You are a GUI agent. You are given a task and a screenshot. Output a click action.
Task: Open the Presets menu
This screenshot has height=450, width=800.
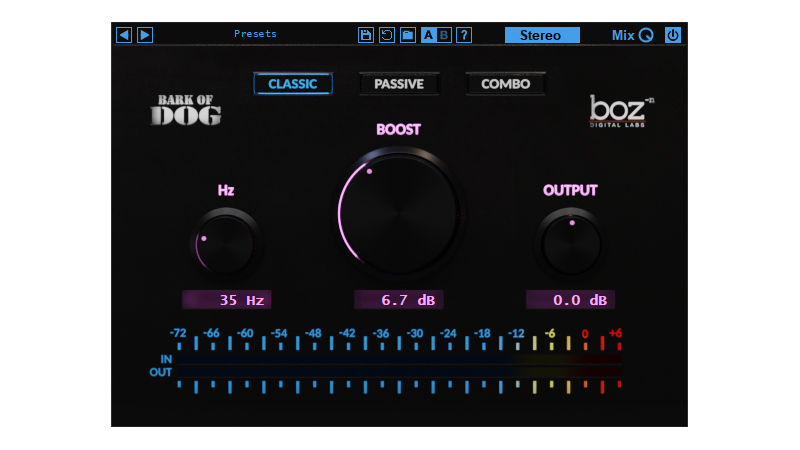coord(255,34)
